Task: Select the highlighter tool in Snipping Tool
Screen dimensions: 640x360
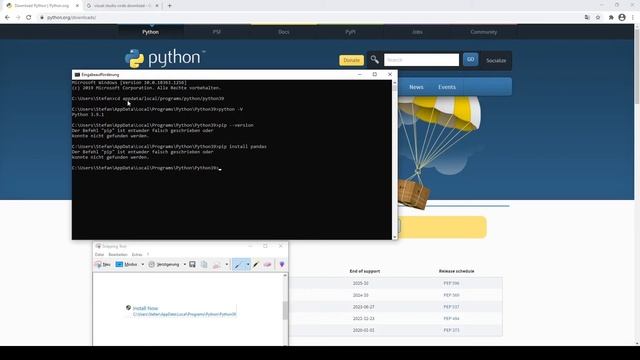Action: coord(256,264)
